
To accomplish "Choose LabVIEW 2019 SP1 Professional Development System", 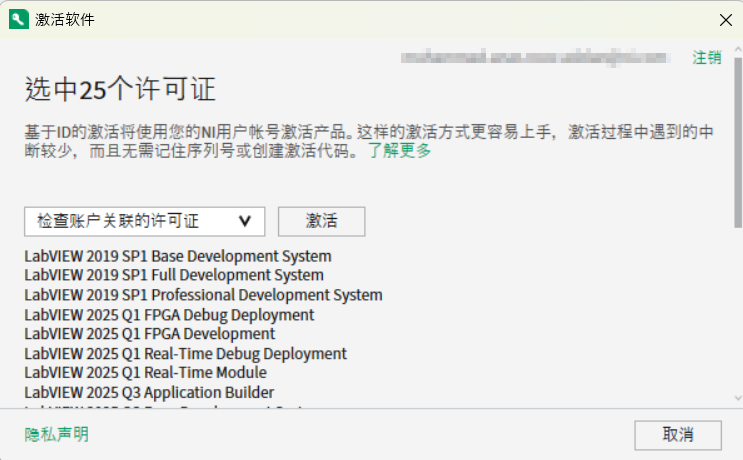I will coord(203,295).
